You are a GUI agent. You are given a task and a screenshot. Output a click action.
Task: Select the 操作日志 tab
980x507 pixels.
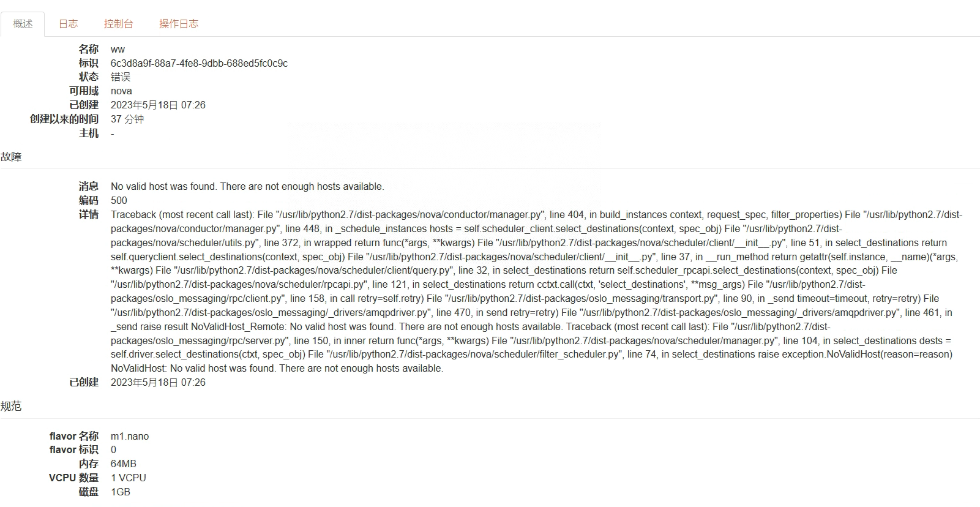click(x=179, y=24)
